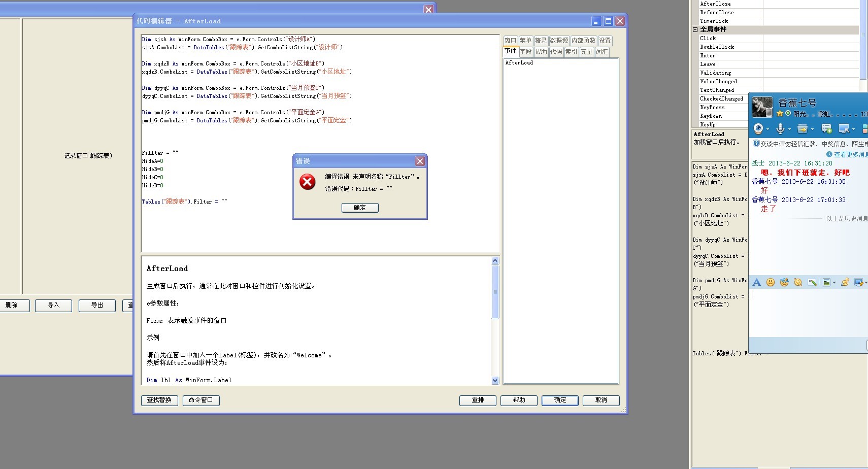Open the smiley emoticon picker
868x469 pixels.
771,282
